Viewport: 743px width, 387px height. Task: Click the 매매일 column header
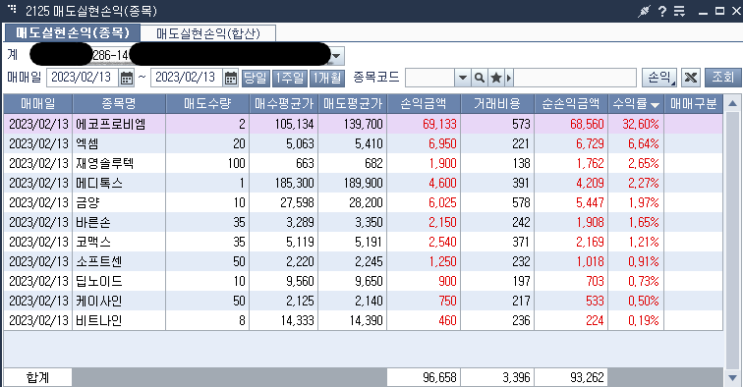click(x=38, y=104)
